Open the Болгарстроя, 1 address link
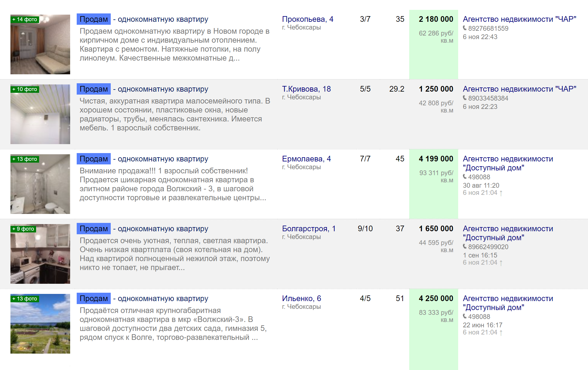This screenshot has height=370, width=588. tap(309, 229)
